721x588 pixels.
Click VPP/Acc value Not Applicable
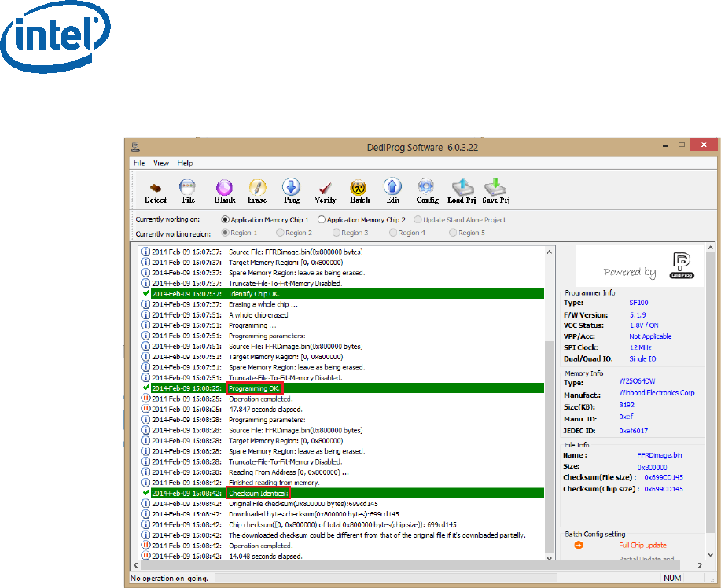(650, 336)
